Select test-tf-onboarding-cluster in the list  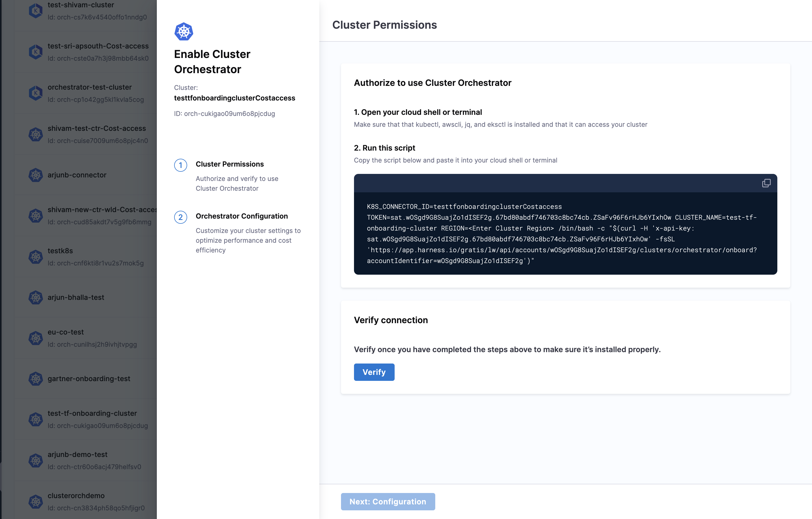92,413
